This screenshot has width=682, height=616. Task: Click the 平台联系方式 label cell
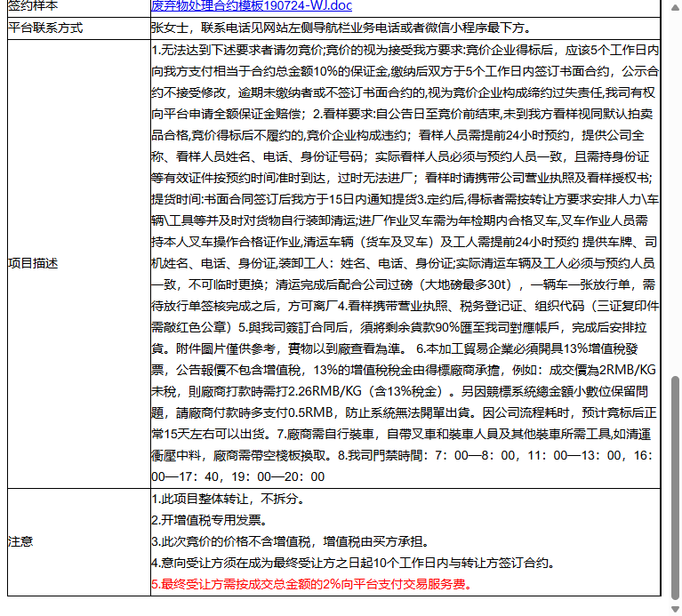[79, 28]
